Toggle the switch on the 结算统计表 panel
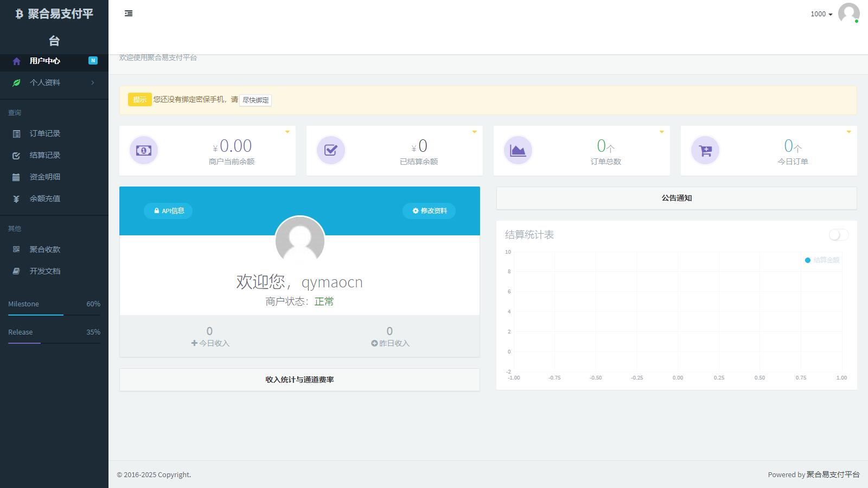The width and height of the screenshot is (868, 488). coord(838,235)
